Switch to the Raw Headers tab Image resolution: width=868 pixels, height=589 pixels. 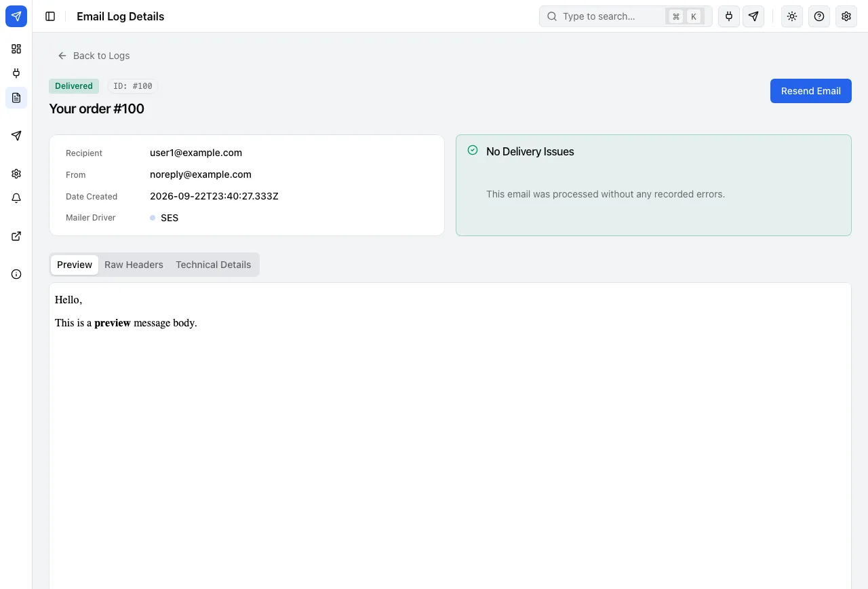[134, 265]
